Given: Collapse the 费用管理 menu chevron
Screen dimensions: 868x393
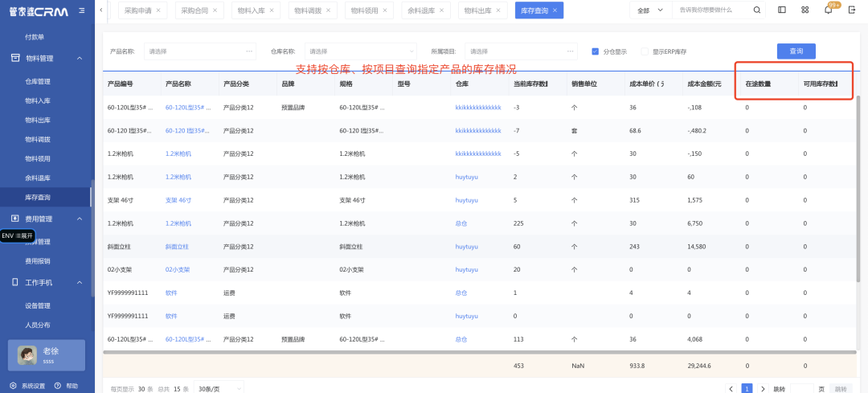Looking at the screenshot, I should [x=79, y=219].
